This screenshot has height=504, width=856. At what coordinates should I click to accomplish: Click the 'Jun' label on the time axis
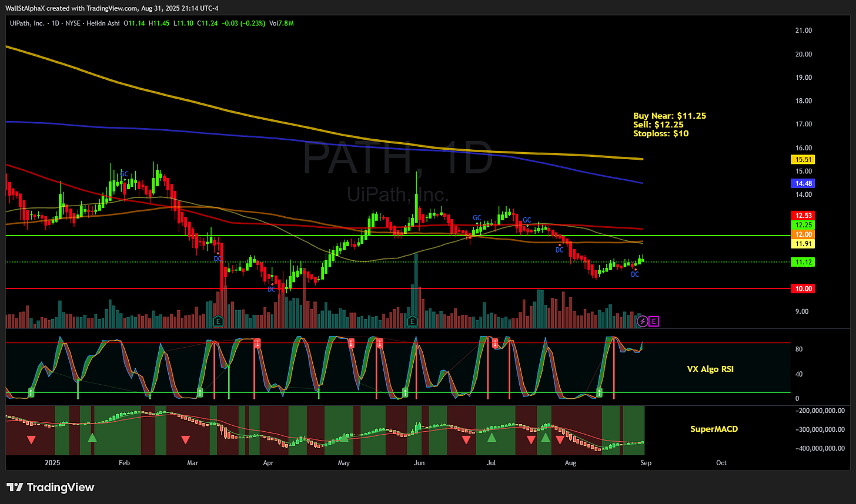click(x=420, y=463)
